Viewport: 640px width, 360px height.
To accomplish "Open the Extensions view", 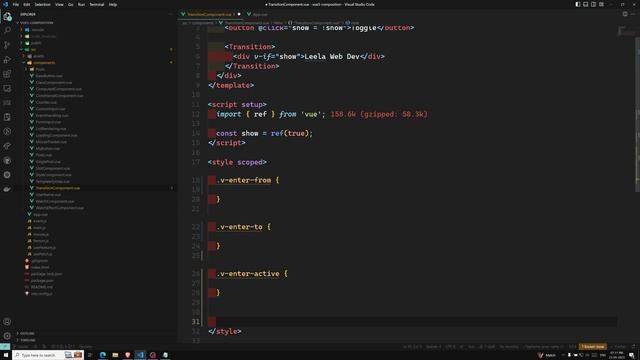I will (7, 74).
